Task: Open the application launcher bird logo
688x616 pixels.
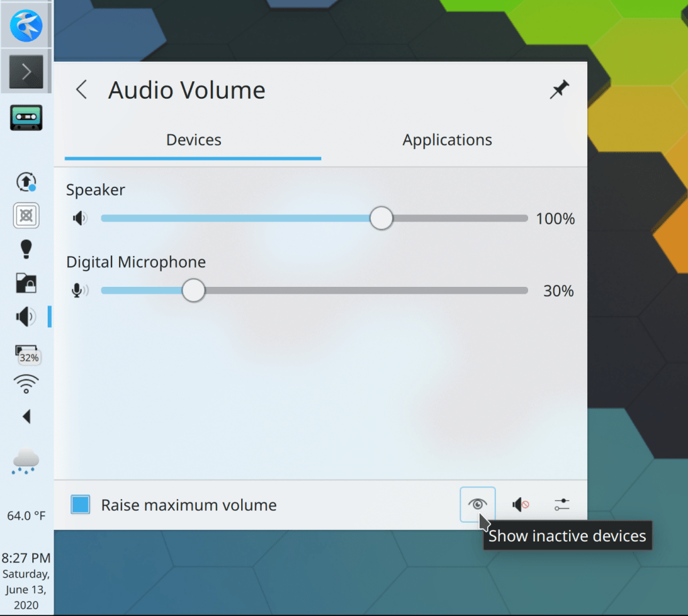Action: [x=26, y=26]
